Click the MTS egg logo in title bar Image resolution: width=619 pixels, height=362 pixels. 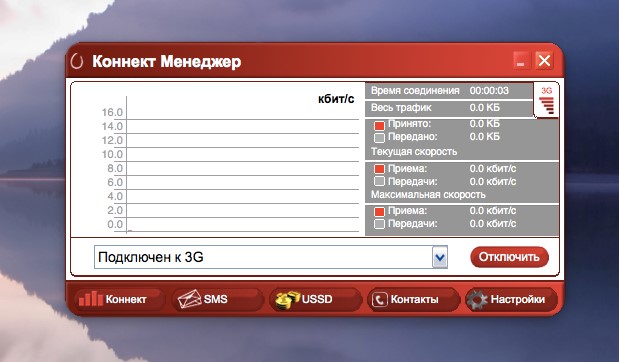77,62
